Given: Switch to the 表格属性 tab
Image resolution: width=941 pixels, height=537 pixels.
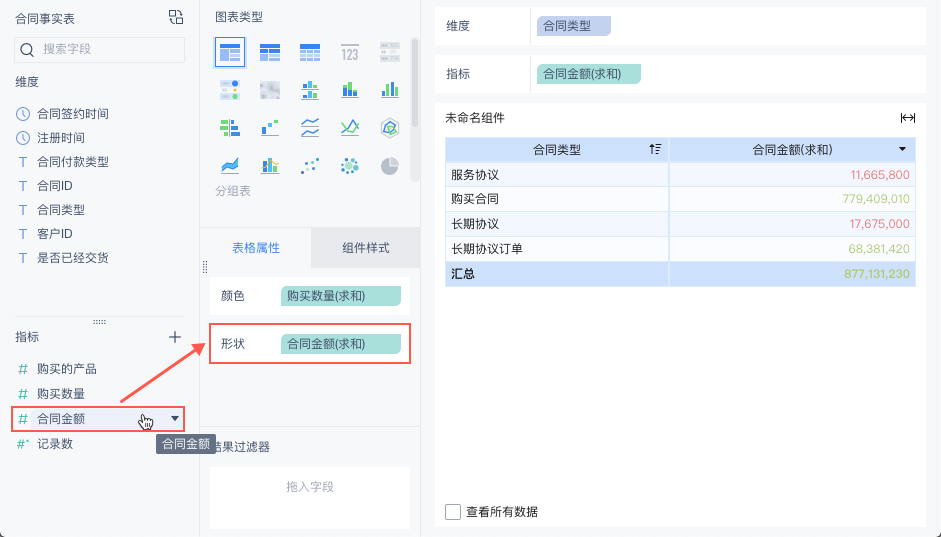Looking at the screenshot, I should click(256, 248).
